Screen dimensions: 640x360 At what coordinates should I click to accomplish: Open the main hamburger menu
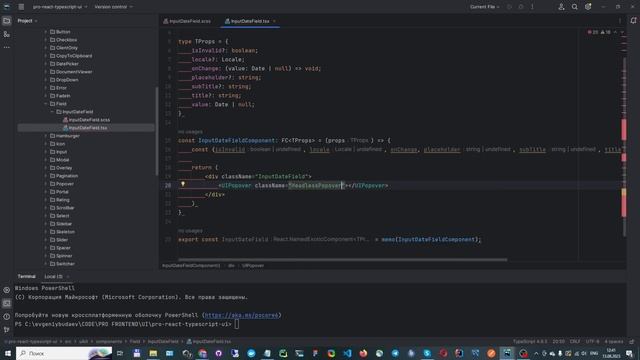click(x=21, y=7)
